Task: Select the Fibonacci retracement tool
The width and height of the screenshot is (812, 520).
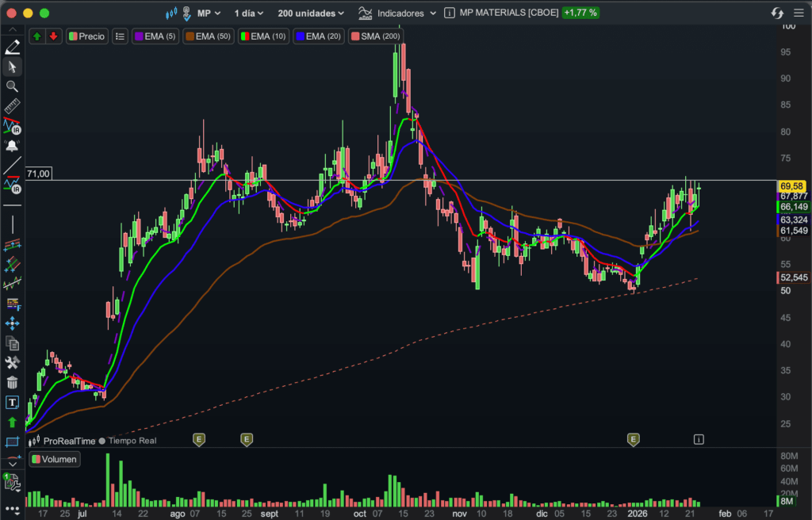Action: 12,303
